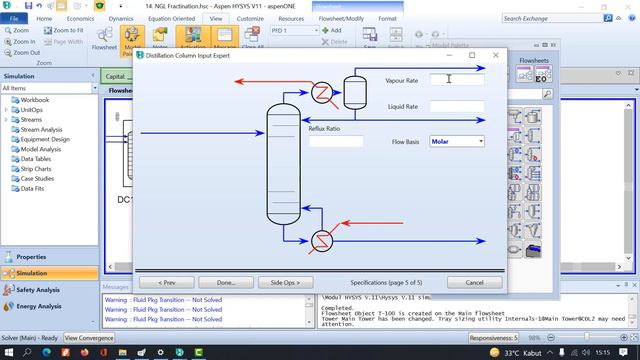Click Cancel in the Distillation Column Input Expert
640x360 pixels.
[x=474, y=282]
